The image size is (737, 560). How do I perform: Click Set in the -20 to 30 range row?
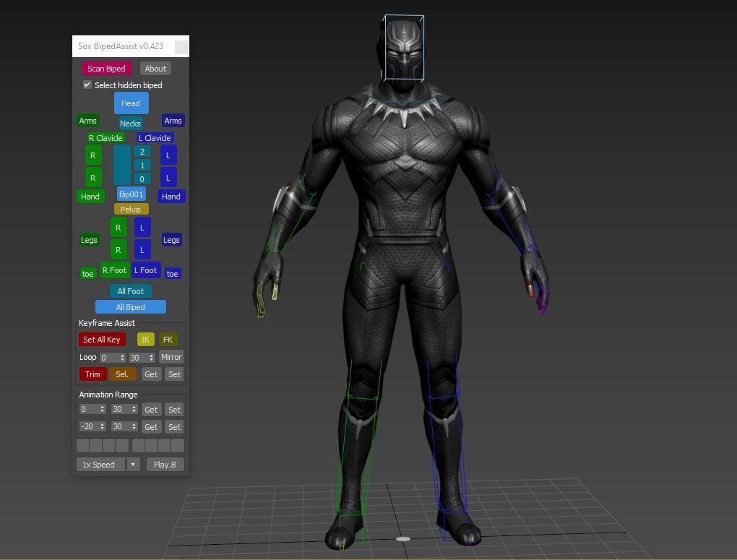(174, 427)
